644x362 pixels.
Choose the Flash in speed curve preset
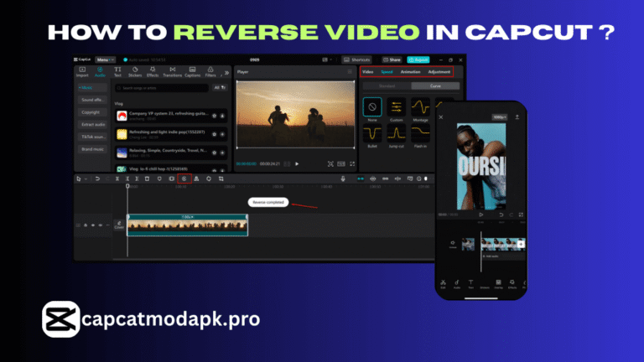pyautogui.click(x=421, y=134)
